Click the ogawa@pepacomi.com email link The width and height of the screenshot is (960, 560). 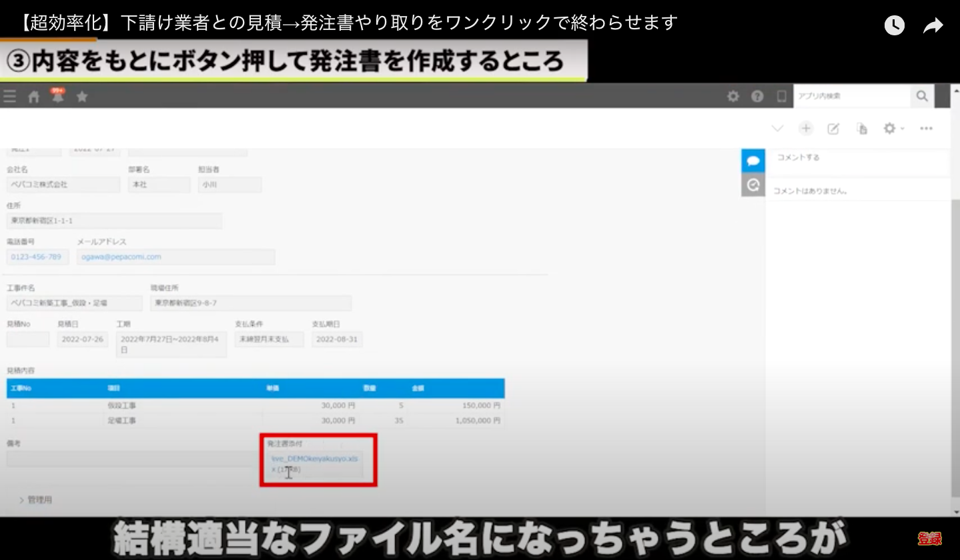[121, 257]
